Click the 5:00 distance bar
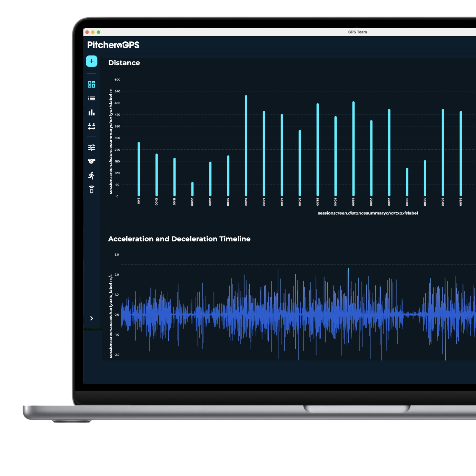Screen dimensions: 476x476 tap(139, 169)
